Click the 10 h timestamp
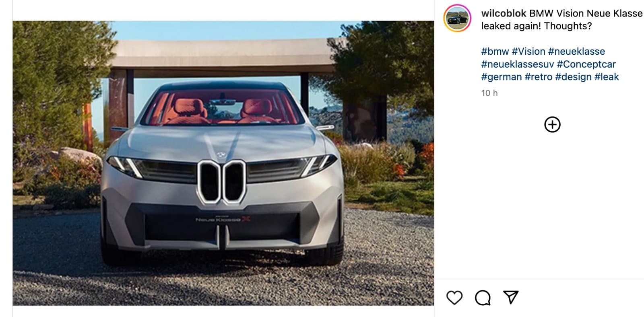 click(489, 93)
